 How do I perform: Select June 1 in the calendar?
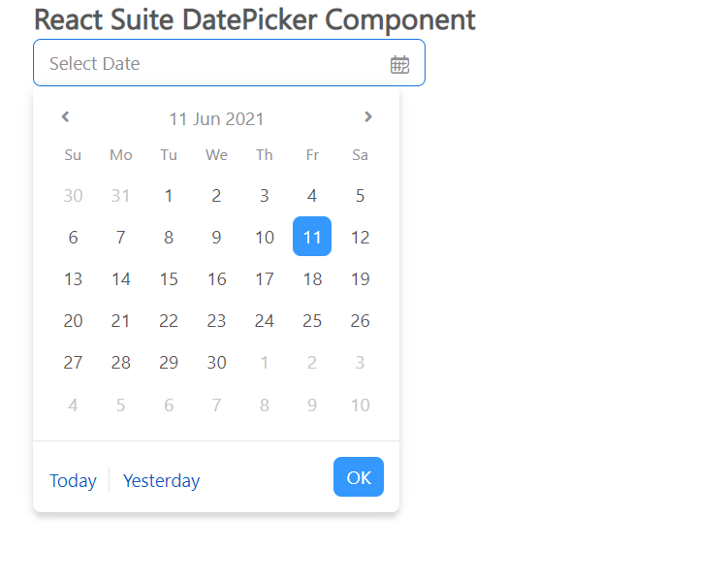[x=169, y=195]
